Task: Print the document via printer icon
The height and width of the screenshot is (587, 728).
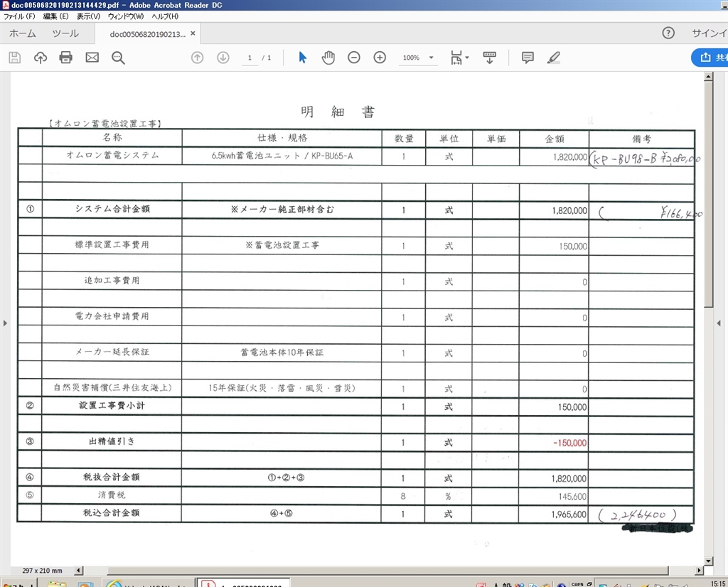Action: coord(66,58)
